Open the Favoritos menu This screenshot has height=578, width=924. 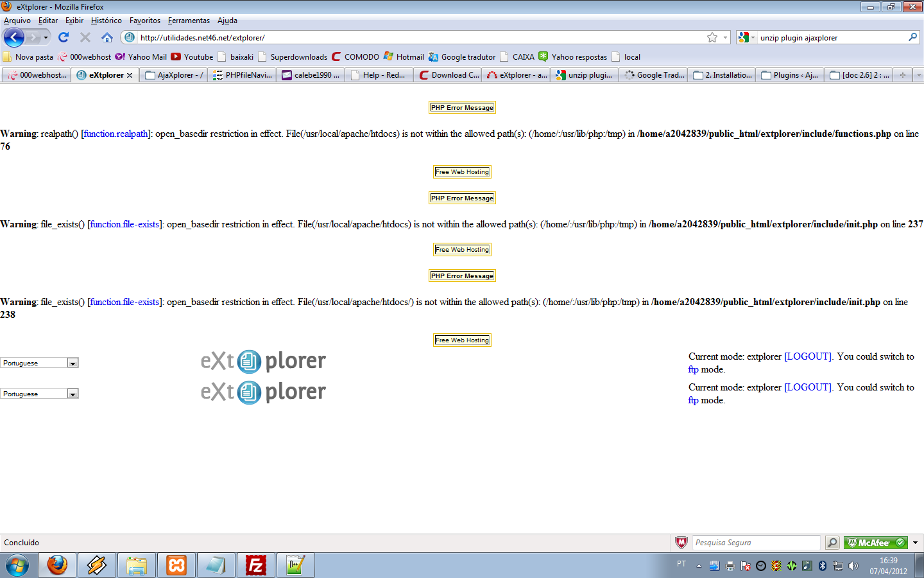[145, 21]
